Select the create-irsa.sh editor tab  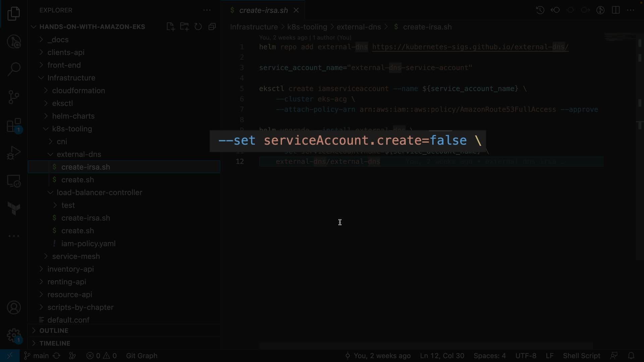coord(263,10)
